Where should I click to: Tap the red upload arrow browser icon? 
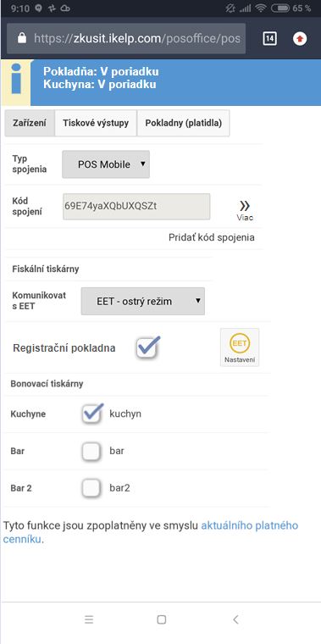point(300,39)
